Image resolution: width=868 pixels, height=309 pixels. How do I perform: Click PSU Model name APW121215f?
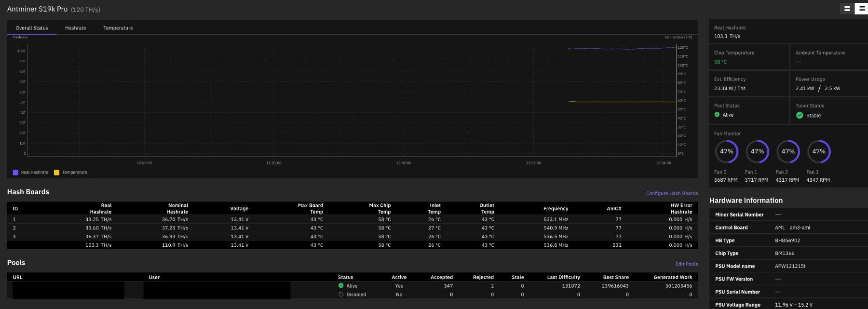790,267
